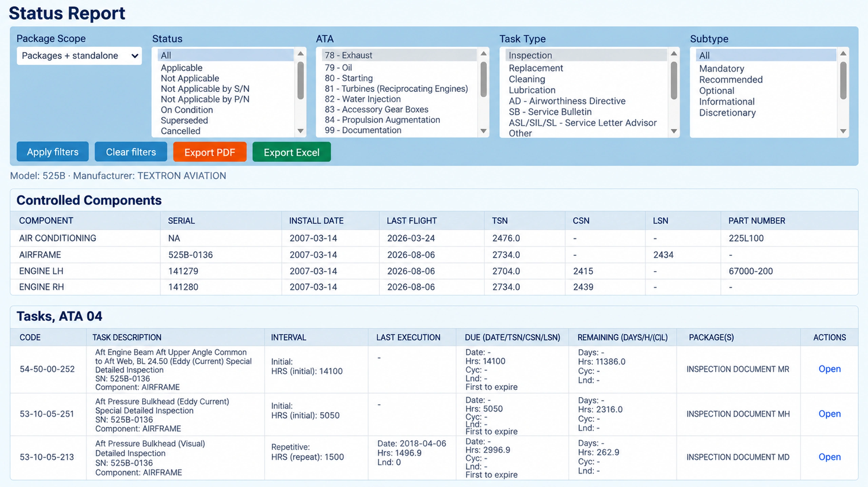868x487 pixels.
Task: Click the ENGINE LH component cell
Action: pyautogui.click(x=85, y=271)
